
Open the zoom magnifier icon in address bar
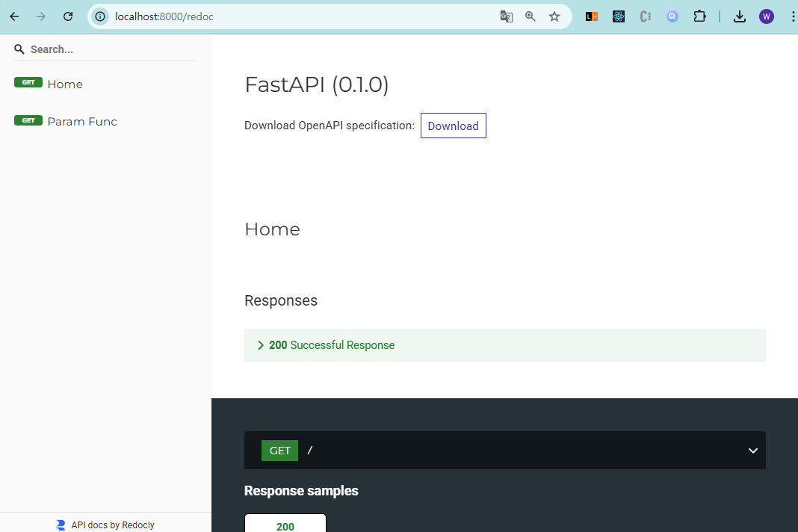(x=531, y=16)
